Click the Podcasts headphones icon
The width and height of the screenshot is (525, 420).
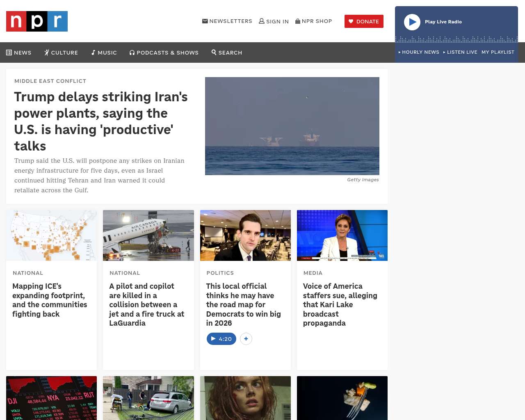[x=132, y=52]
